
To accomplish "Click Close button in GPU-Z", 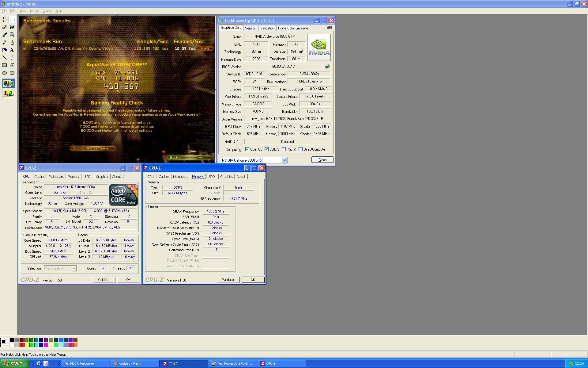I will point(322,160).
